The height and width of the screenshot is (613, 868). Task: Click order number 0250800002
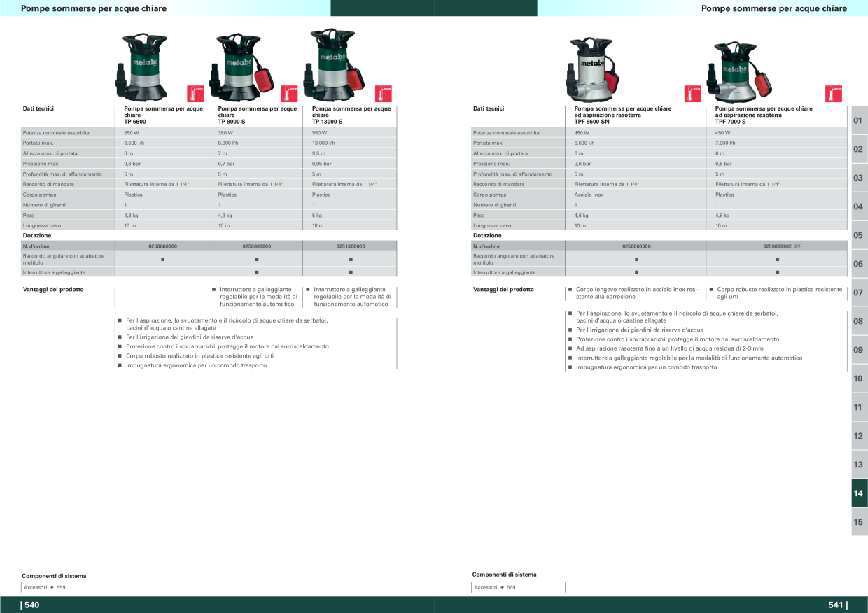click(x=777, y=246)
